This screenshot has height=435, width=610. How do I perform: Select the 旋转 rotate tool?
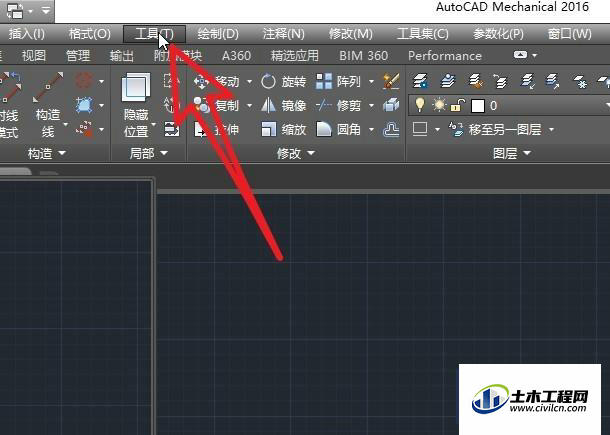click(x=283, y=82)
